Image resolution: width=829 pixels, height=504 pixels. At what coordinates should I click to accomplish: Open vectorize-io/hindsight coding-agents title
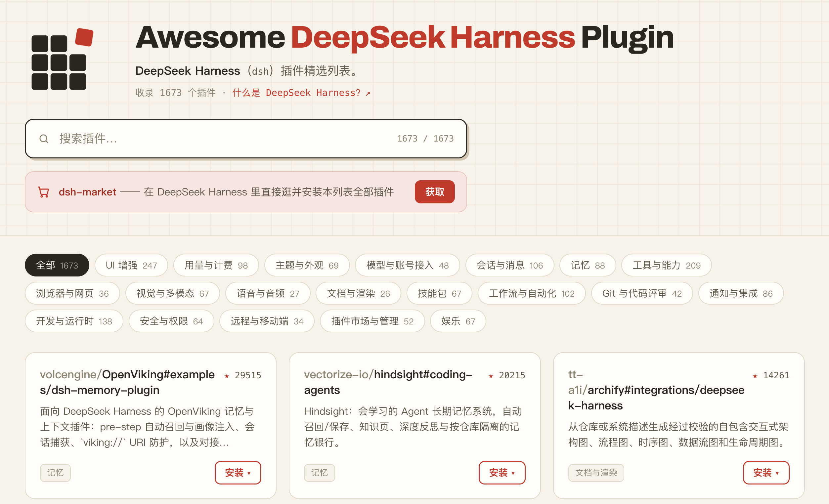388,382
